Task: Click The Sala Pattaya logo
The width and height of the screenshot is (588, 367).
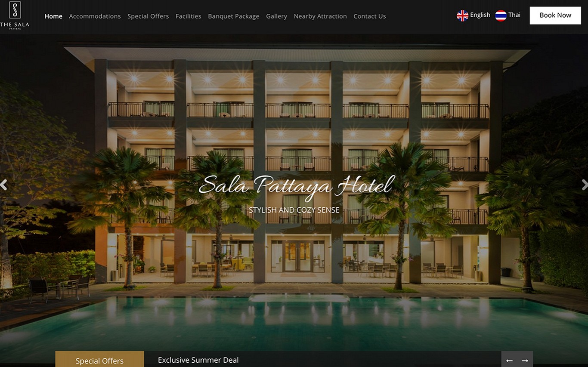Action: point(15,15)
